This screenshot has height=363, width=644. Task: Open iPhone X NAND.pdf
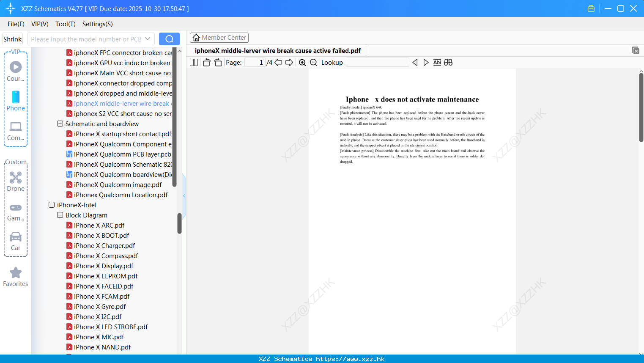(x=99, y=347)
